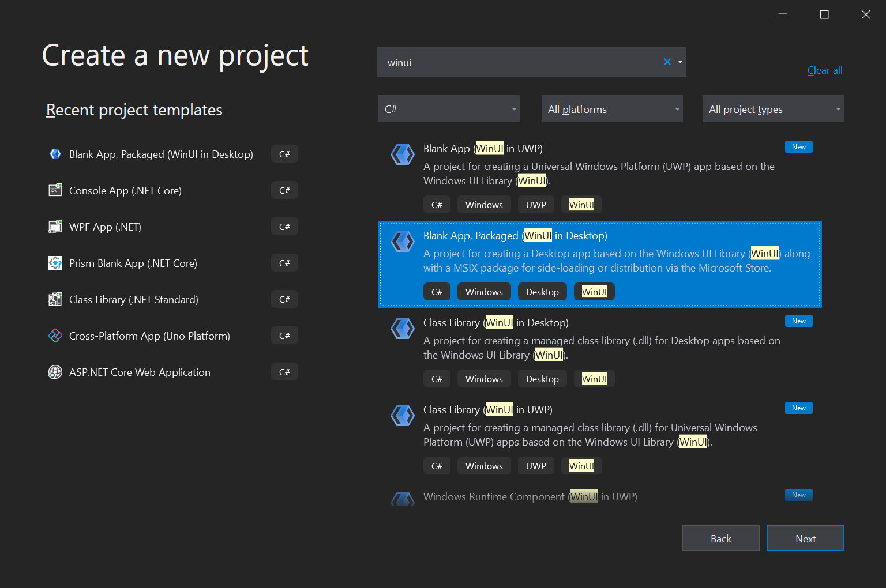886x588 pixels.
Task: Click the C# tag next to WPF App
Action: (284, 227)
